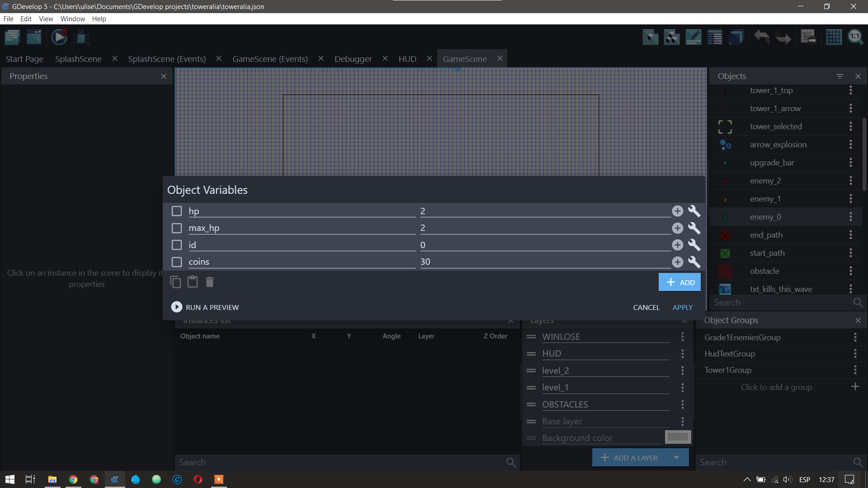Open the properties panel toolbar icon

tap(693, 37)
